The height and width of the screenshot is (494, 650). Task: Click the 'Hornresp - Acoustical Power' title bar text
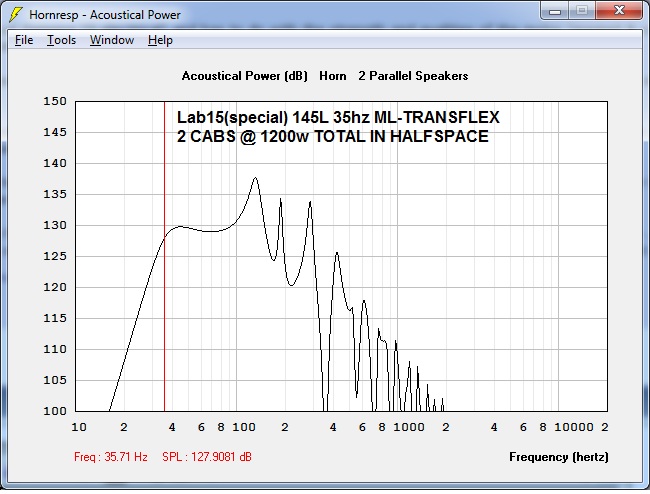105,15
